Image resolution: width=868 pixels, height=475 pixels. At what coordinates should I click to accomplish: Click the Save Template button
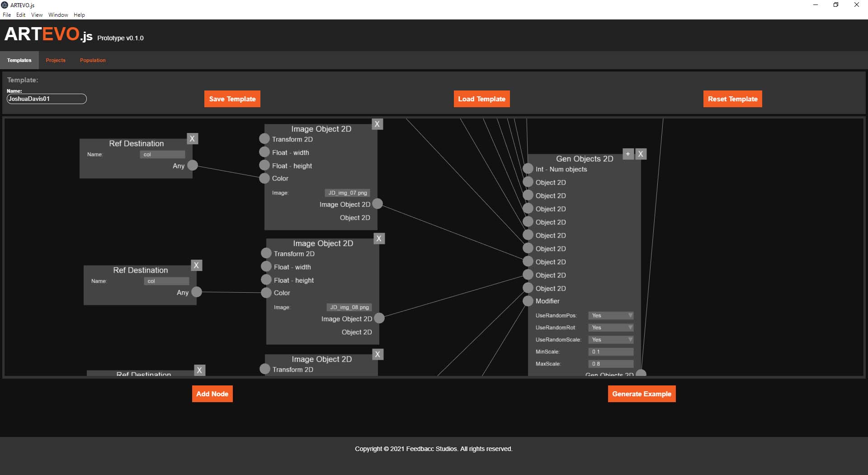pos(232,99)
